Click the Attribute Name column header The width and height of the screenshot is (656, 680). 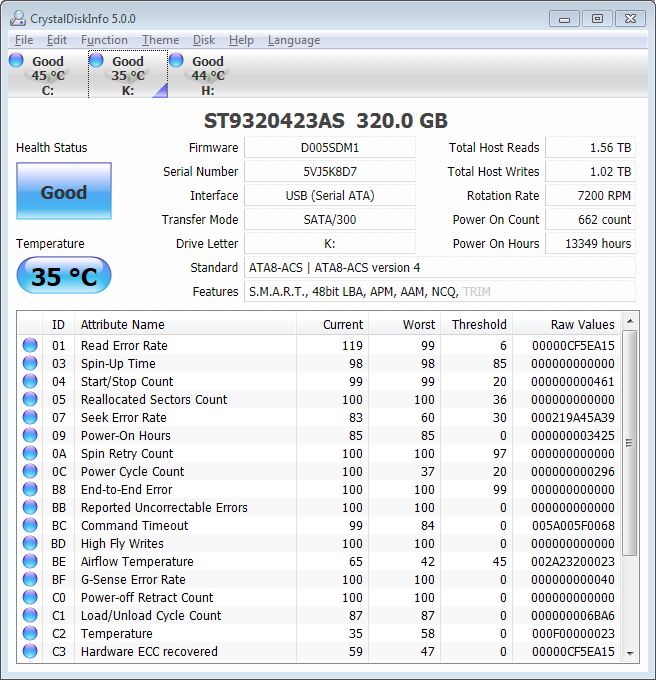click(x=185, y=324)
